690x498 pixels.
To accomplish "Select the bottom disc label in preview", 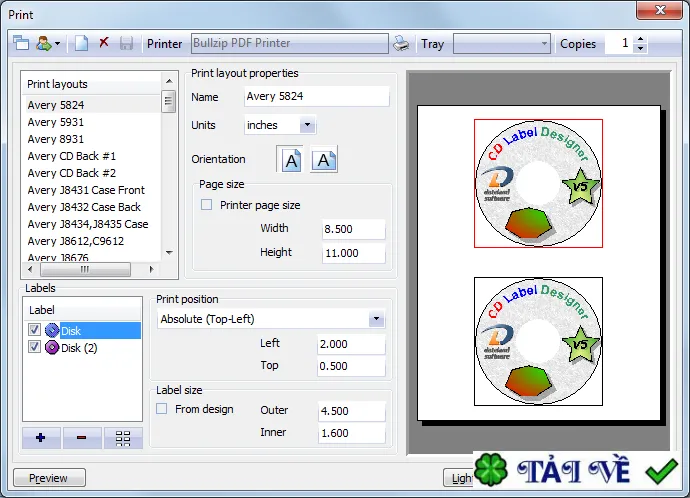I will [538, 341].
